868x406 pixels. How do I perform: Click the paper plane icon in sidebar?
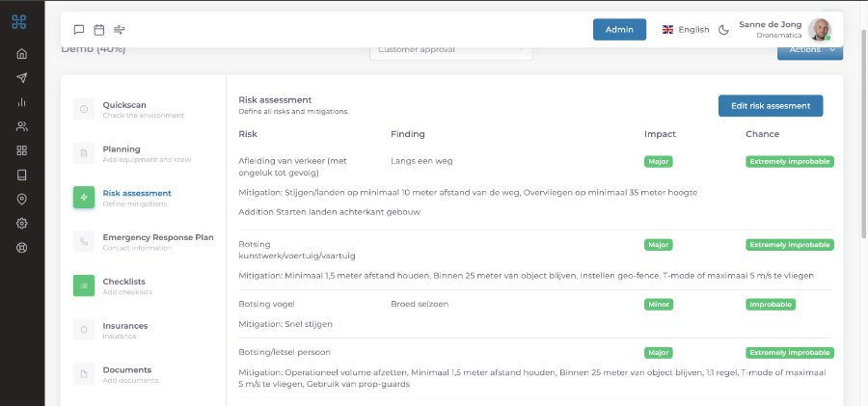coord(22,78)
